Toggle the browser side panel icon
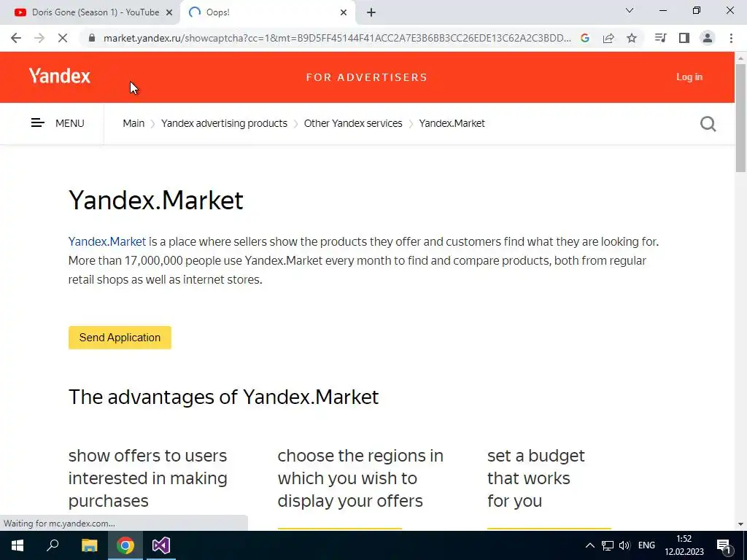Screen dimensions: 747x560 click(x=684, y=38)
